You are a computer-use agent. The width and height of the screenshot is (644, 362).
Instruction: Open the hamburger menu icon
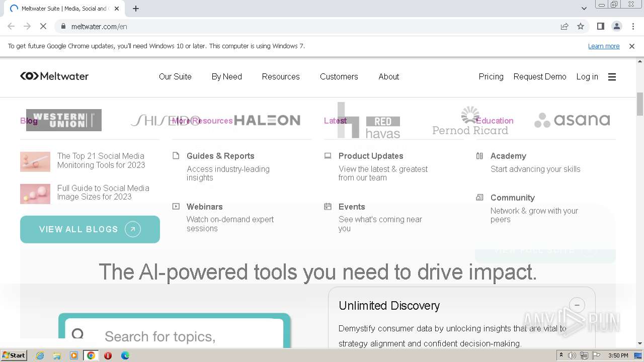pyautogui.click(x=612, y=77)
